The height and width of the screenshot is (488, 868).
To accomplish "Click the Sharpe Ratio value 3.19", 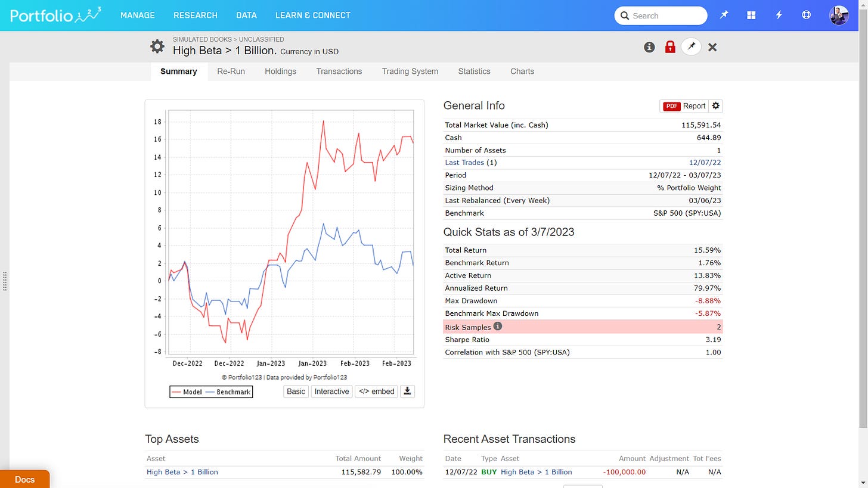I will click(x=713, y=340).
